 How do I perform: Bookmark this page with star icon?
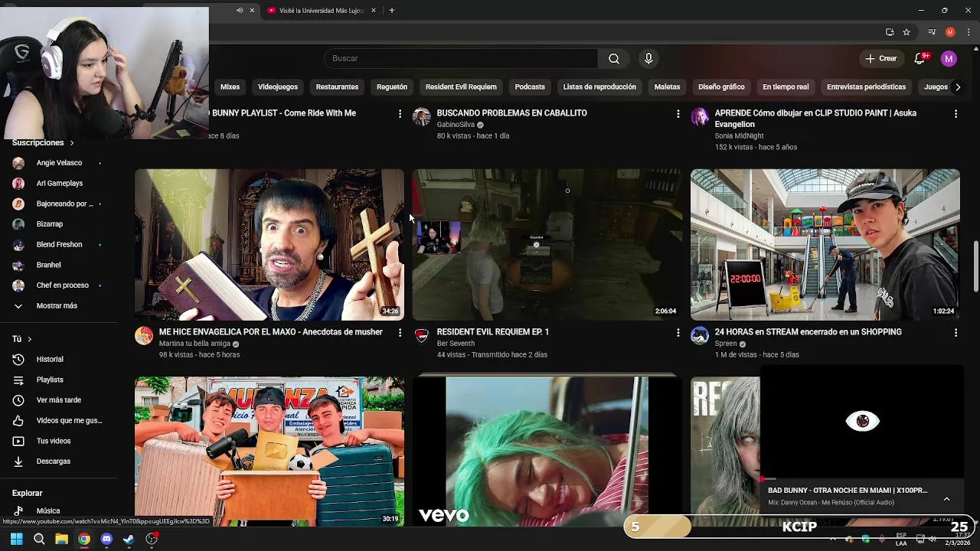click(906, 32)
